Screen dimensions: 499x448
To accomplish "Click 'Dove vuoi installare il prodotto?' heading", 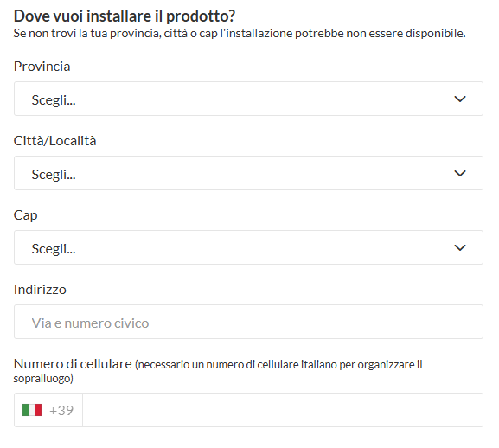I will coord(125,16).
